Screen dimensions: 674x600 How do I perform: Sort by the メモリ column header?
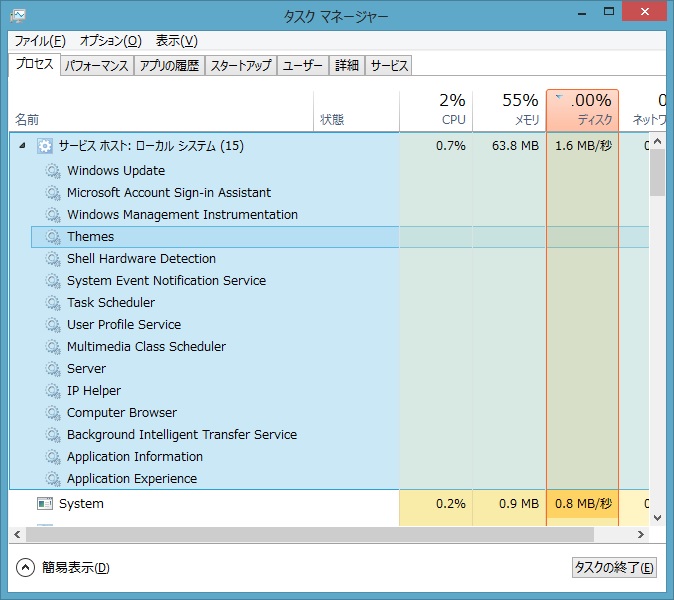[x=509, y=111]
